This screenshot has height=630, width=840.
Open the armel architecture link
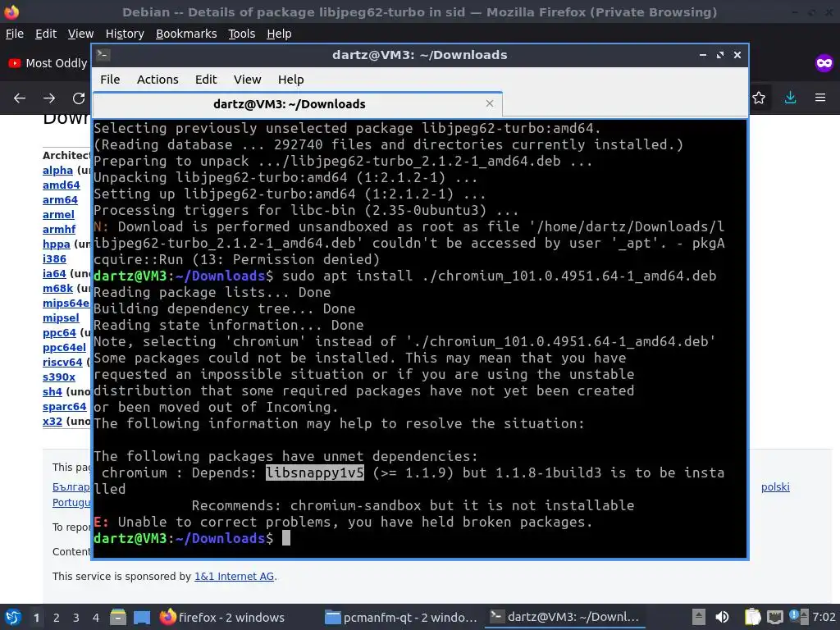pos(58,214)
